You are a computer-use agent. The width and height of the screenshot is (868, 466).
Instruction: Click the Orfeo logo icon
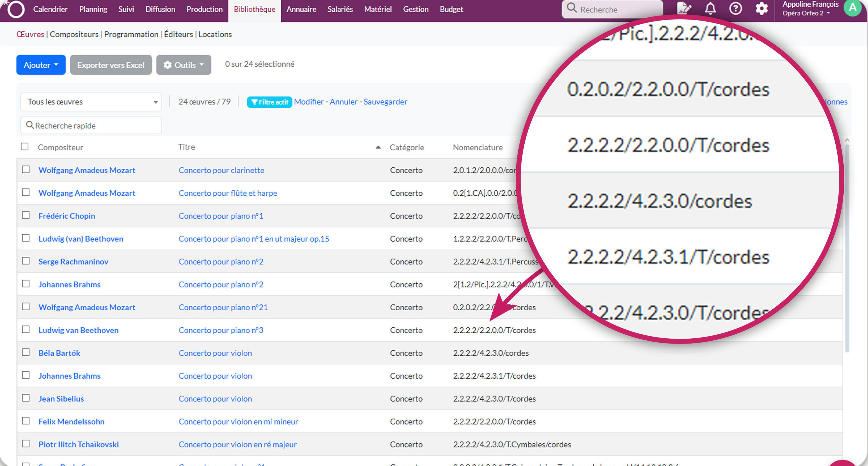(16, 9)
